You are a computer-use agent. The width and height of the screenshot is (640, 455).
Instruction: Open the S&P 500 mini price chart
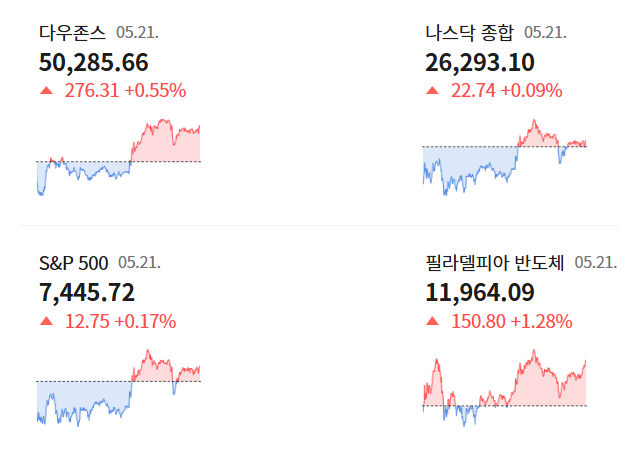point(118,388)
